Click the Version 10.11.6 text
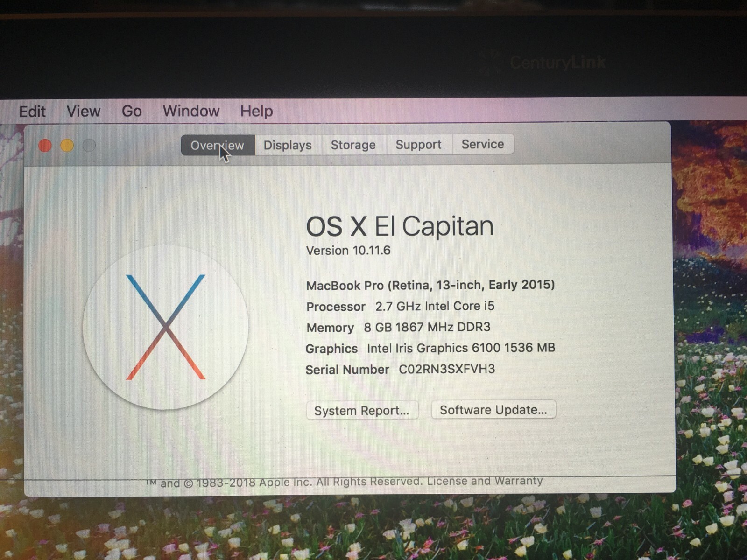Screen dimensions: 747x560 pyautogui.click(x=348, y=251)
